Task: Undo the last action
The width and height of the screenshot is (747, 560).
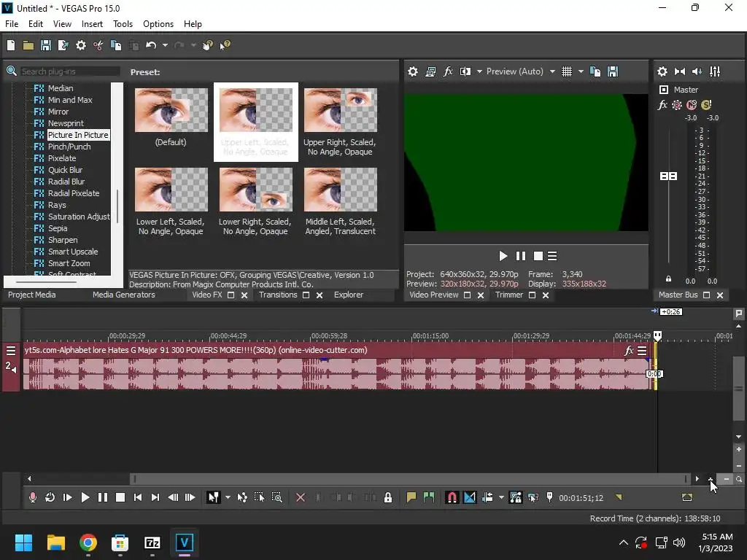Action: 151,45
